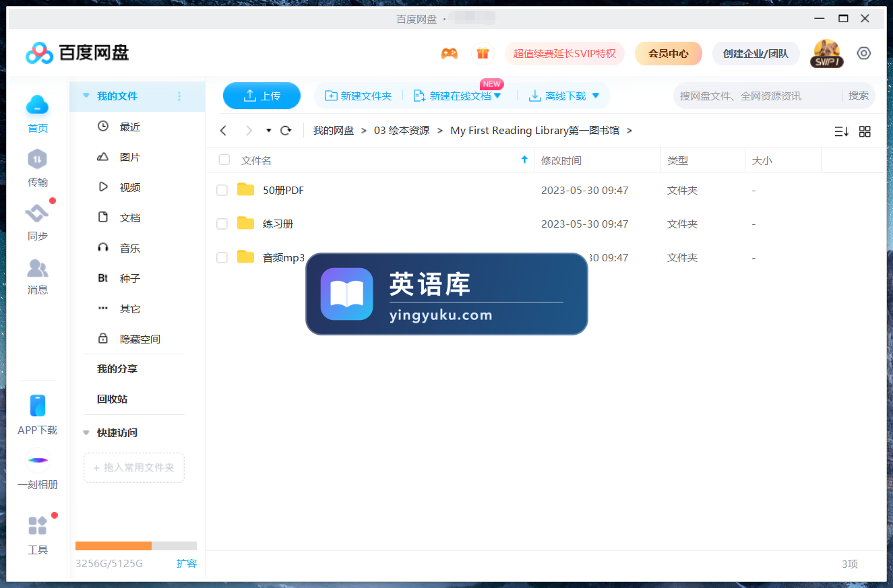Go to 03 绘本资源 breadcrumb
The height and width of the screenshot is (588, 893).
point(402,131)
